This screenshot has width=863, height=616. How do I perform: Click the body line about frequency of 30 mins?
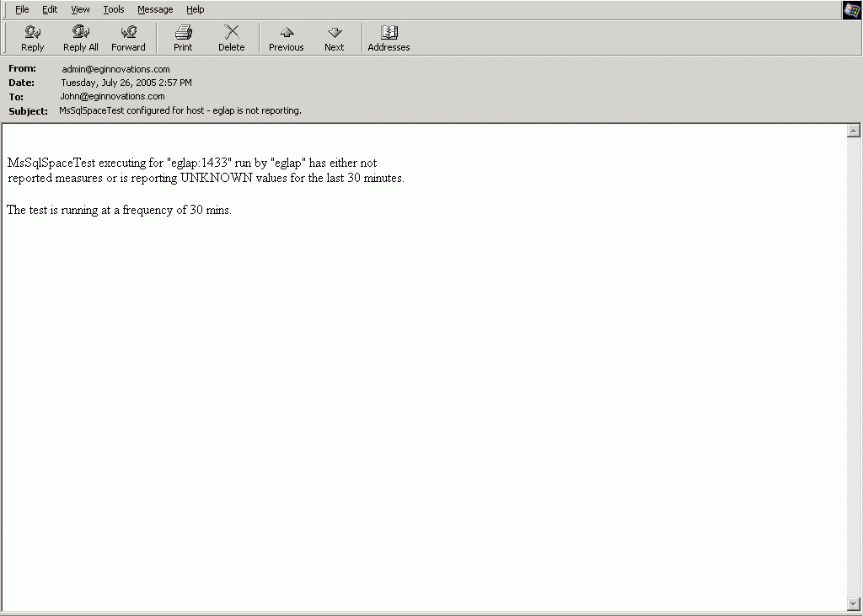(x=119, y=210)
